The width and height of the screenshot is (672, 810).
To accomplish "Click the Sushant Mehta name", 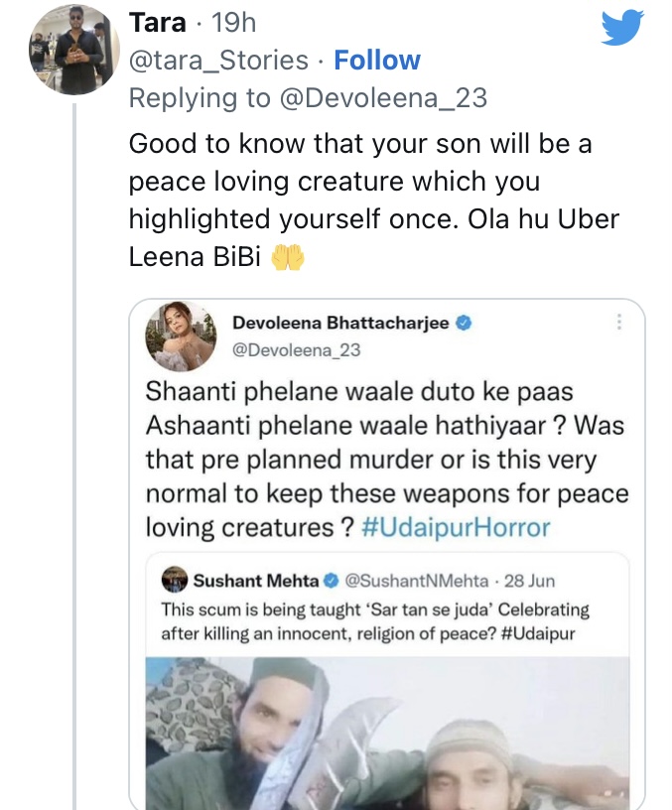I will [255, 580].
